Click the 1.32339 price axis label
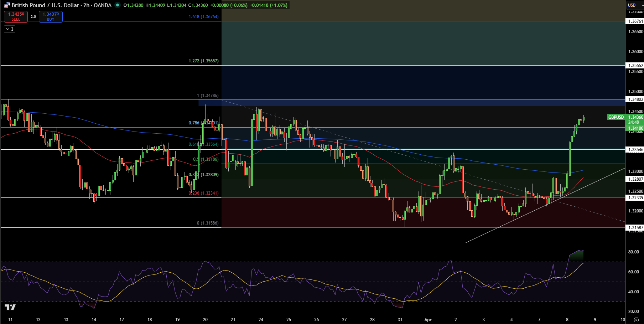This screenshot has width=644, height=324. pos(635,198)
